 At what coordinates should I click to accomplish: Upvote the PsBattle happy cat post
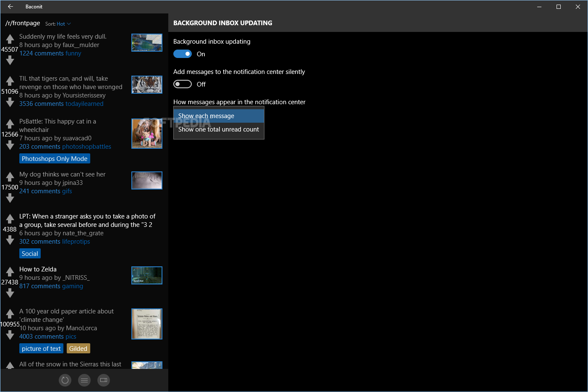pyautogui.click(x=10, y=124)
